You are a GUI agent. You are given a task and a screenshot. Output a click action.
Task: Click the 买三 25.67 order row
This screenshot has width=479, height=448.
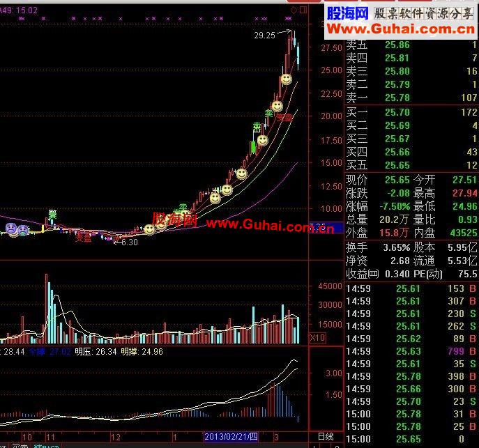[411, 139]
